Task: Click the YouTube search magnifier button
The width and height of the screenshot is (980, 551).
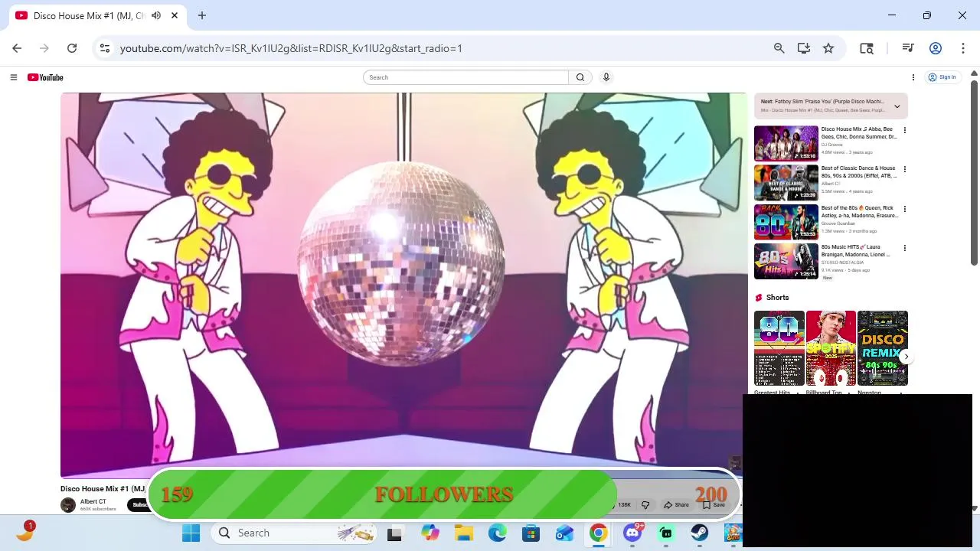Action: (580, 77)
